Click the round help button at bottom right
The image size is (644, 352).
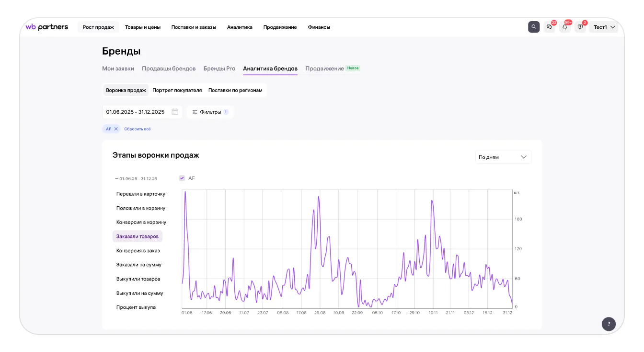(x=609, y=324)
